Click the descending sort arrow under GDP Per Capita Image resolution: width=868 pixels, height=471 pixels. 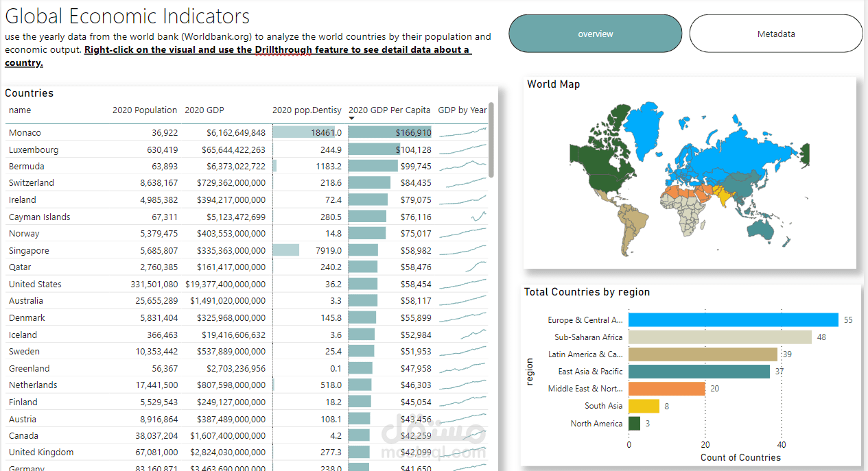352,118
